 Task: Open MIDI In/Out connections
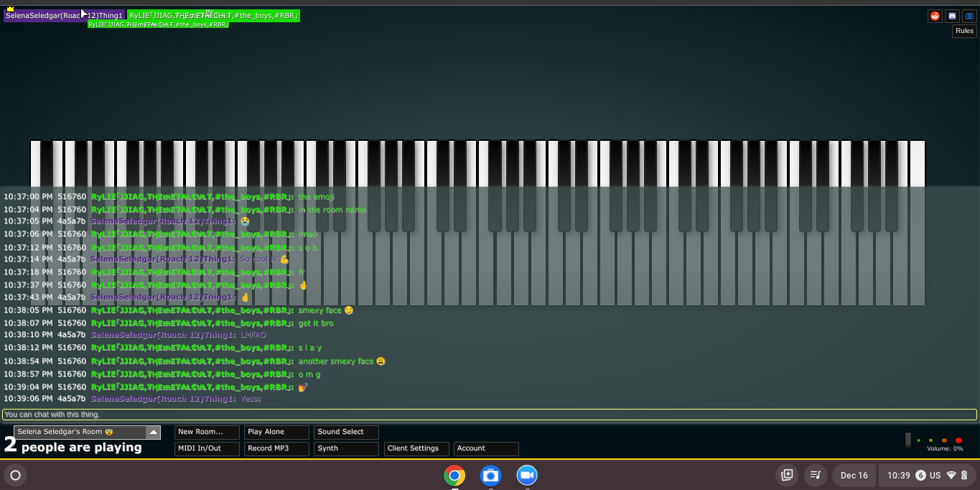206,448
